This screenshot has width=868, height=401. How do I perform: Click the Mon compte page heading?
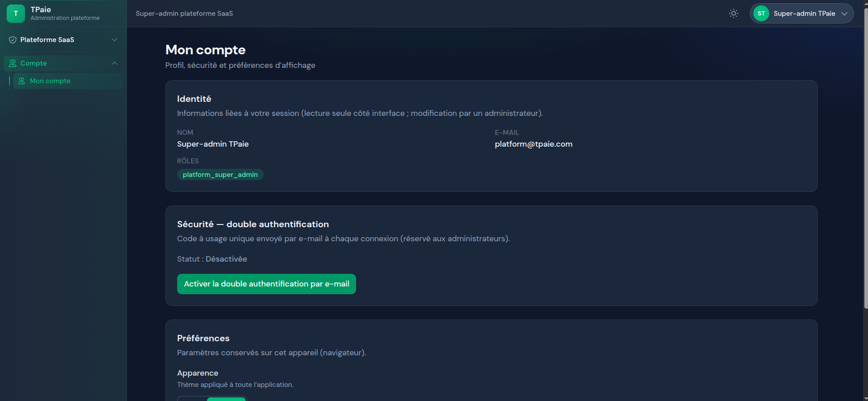point(205,50)
